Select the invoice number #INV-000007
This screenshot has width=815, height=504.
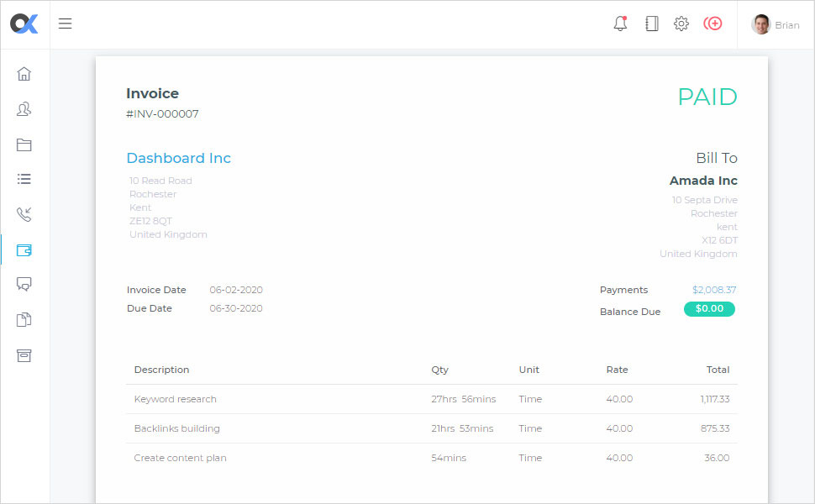click(162, 113)
